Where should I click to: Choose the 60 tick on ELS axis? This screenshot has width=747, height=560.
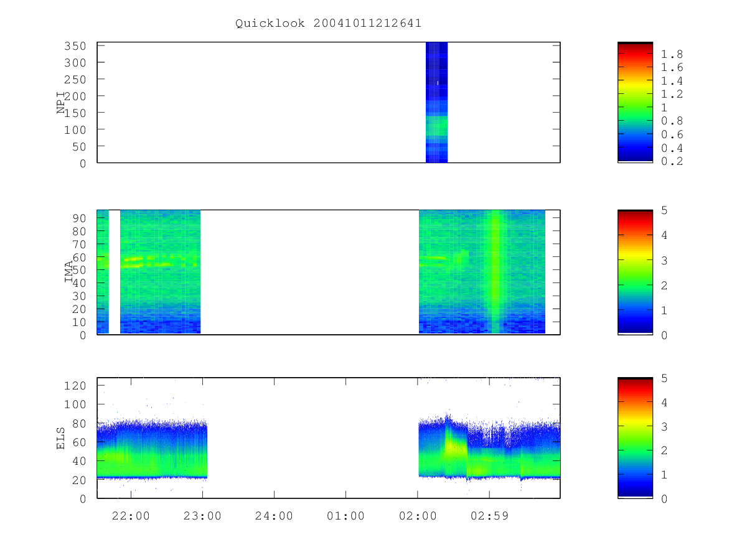(x=80, y=442)
